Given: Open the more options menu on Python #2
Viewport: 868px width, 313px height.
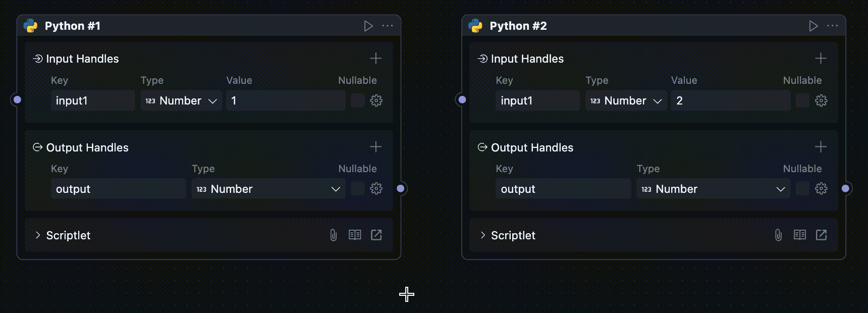Looking at the screenshot, I should point(832,26).
